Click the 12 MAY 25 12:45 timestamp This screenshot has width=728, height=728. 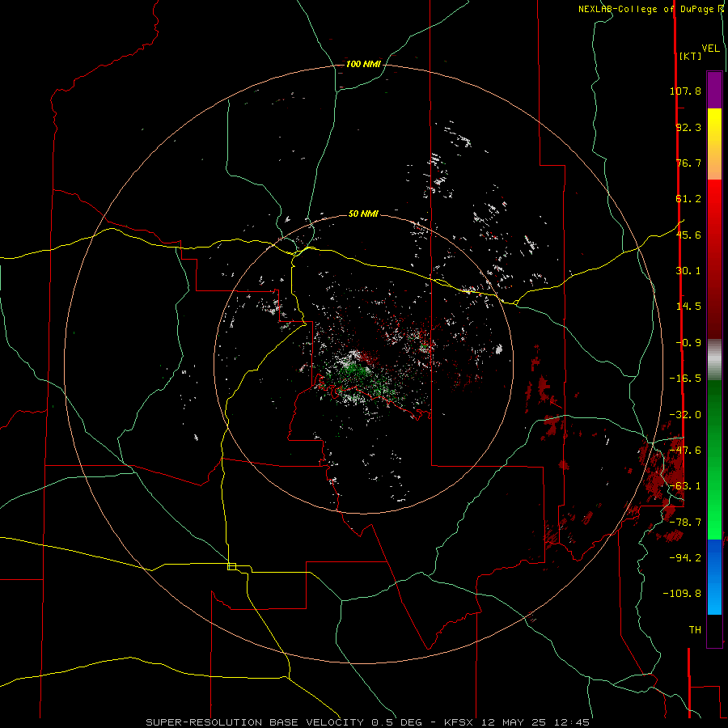click(x=535, y=722)
